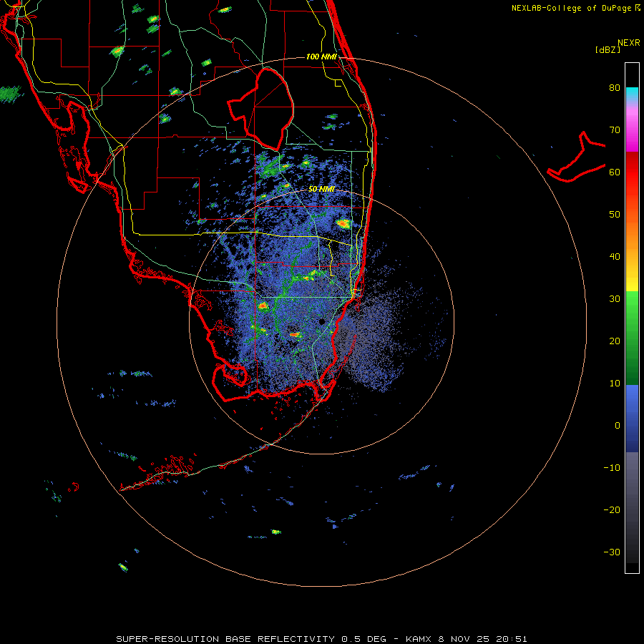The height and width of the screenshot is (644, 644).
Task: Select the -30 value on the dBZ scale
Action: click(x=612, y=552)
